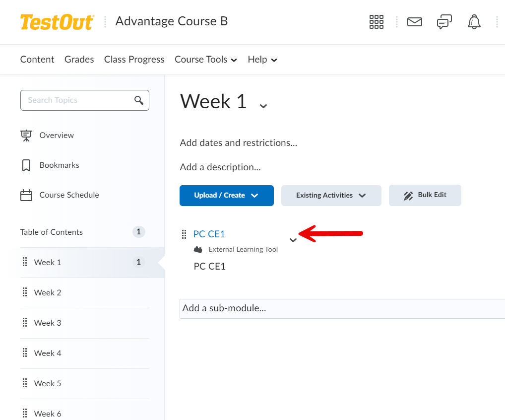Focus the Search Topics field
The image size is (505, 420).
coord(85,100)
